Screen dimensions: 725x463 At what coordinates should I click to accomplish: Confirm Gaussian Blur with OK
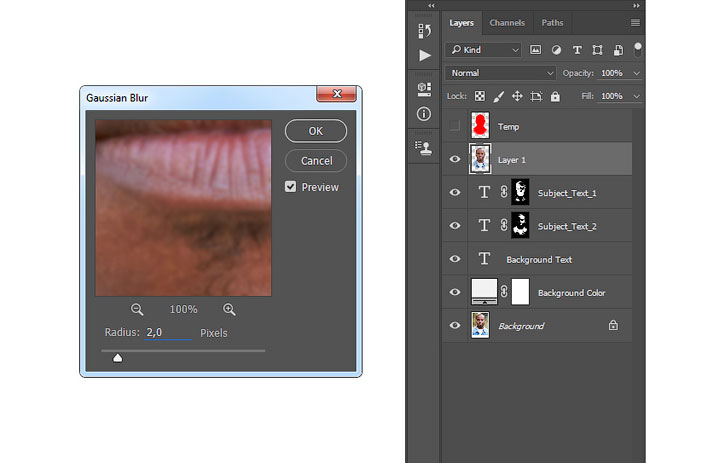(316, 131)
